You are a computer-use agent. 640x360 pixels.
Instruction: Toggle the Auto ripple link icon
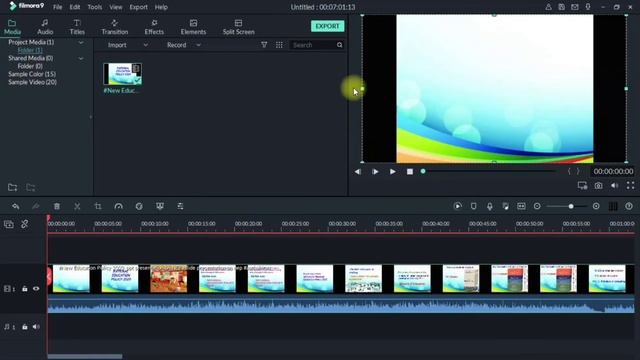(25, 224)
